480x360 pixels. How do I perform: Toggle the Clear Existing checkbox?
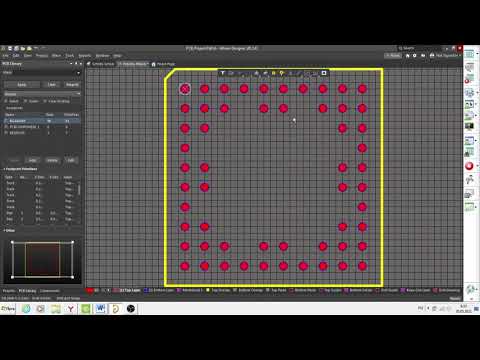point(45,101)
